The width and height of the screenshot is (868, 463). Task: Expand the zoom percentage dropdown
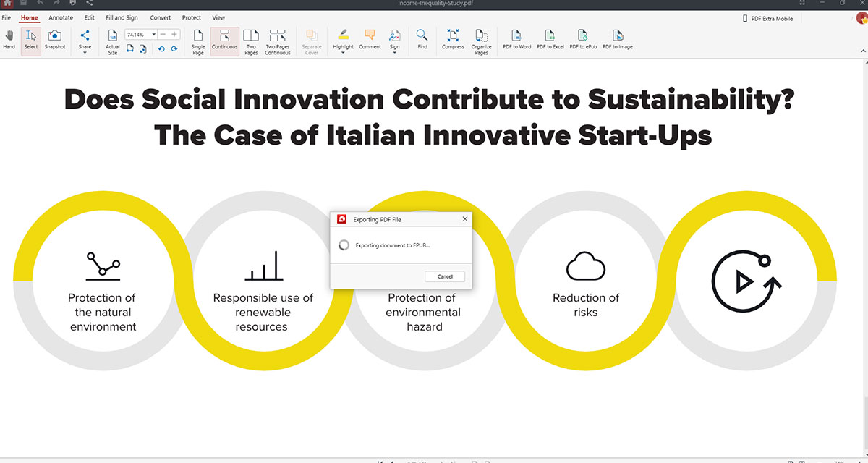point(153,34)
